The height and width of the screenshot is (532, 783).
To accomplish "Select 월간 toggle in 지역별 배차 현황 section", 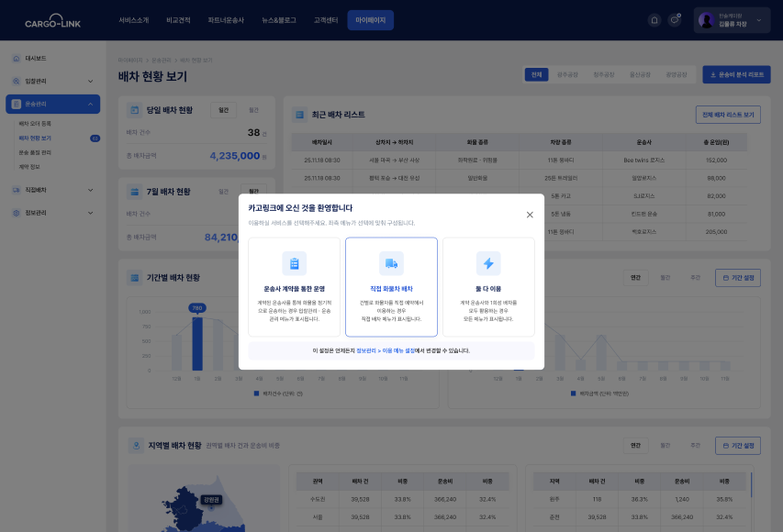I will 666,446.
